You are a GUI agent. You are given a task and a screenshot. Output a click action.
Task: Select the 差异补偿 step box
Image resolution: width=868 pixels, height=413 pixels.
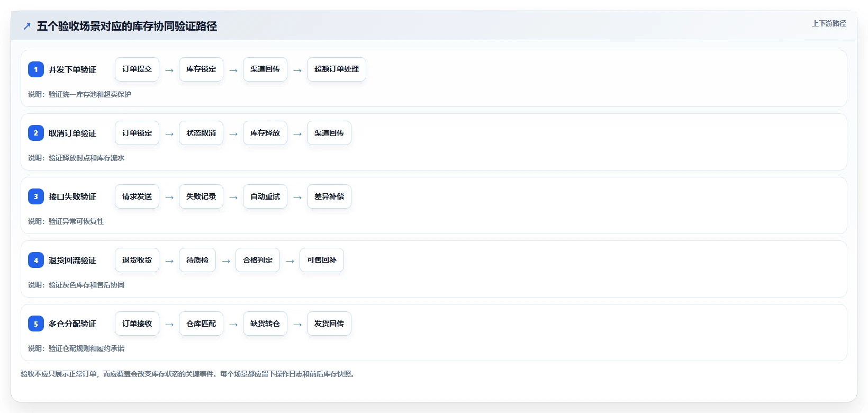(x=329, y=196)
